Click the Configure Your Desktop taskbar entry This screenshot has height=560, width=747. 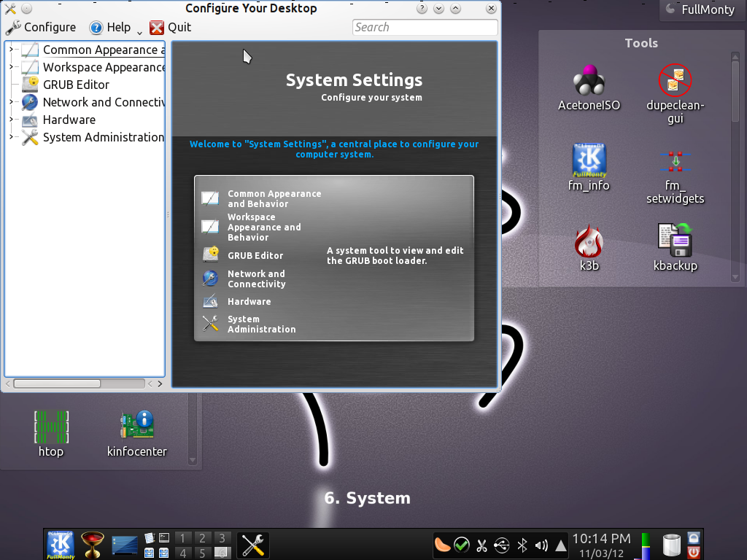(252, 545)
